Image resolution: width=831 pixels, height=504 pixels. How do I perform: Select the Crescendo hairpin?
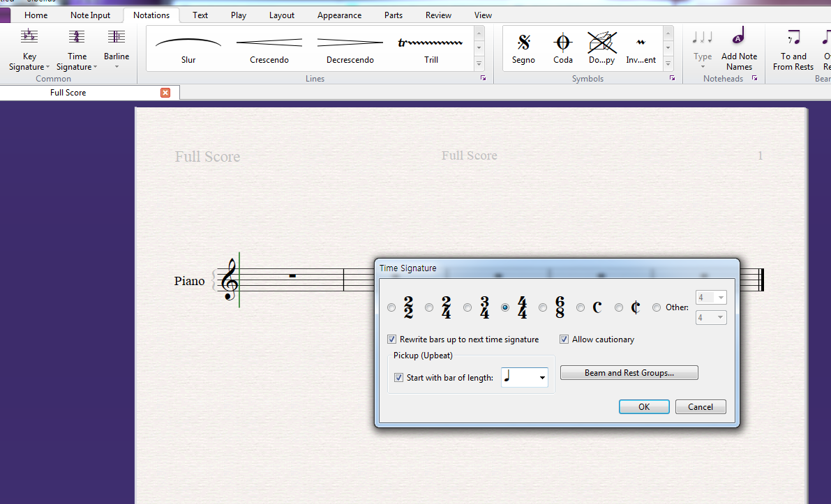pyautogui.click(x=269, y=48)
